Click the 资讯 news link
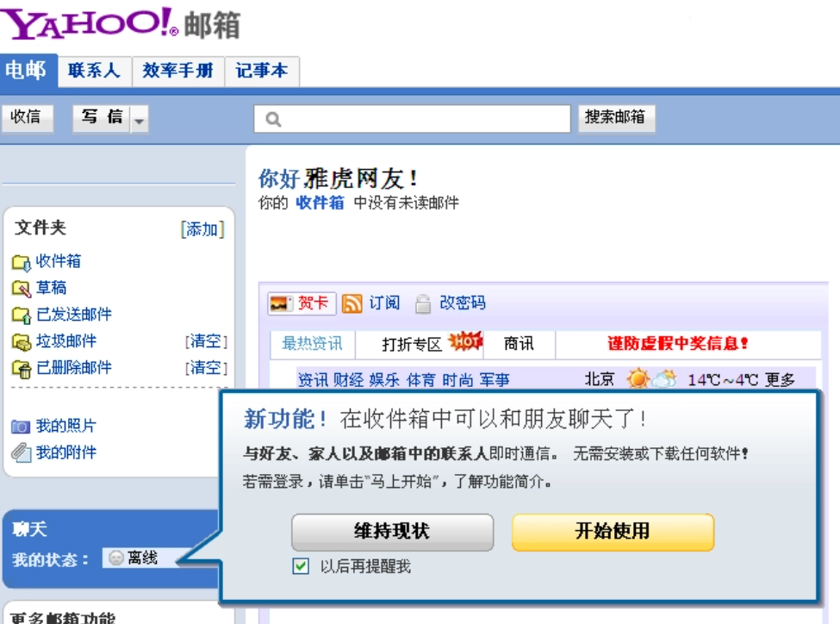The width and height of the screenshot is (840, 624). 313,380
